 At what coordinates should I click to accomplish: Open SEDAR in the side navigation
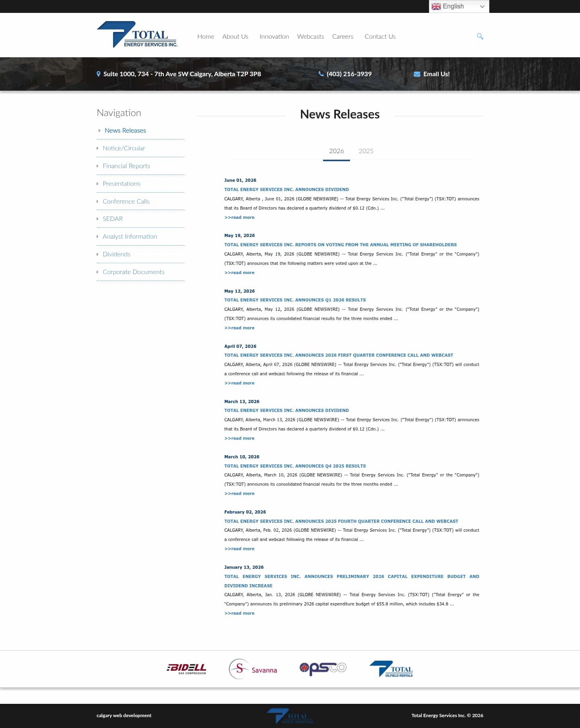[x=113, y=219]
